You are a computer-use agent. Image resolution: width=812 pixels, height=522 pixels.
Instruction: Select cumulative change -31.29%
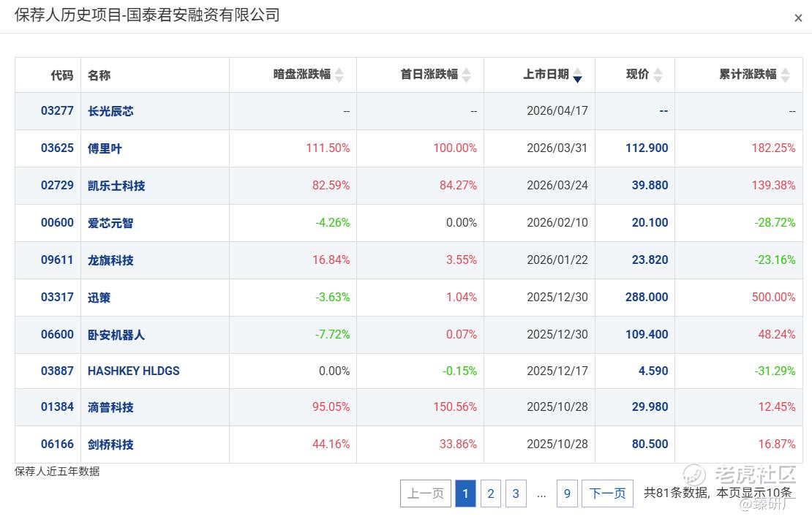click(775, 371)
